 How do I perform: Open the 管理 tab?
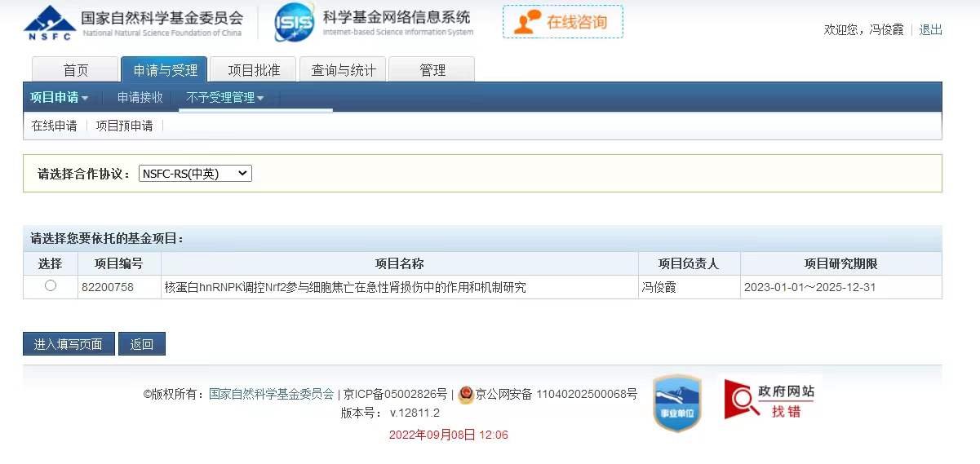[x=432, y=70]
